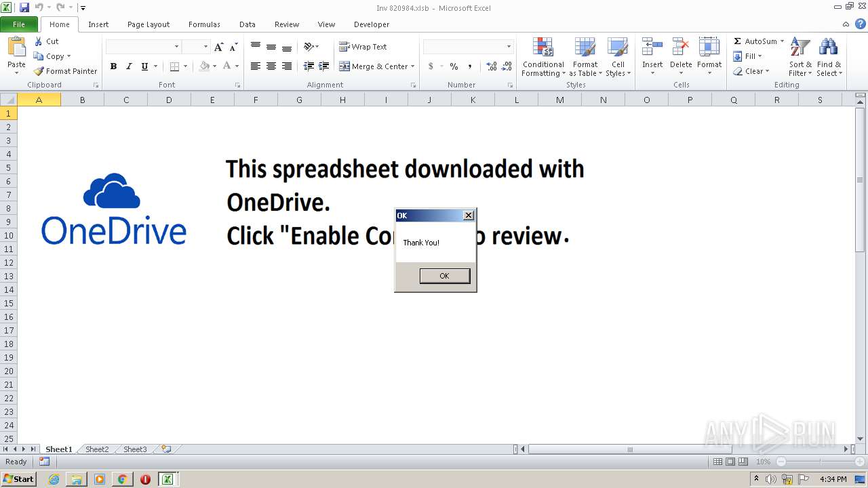Click Merge & Center button

click(x=374, y=66)
